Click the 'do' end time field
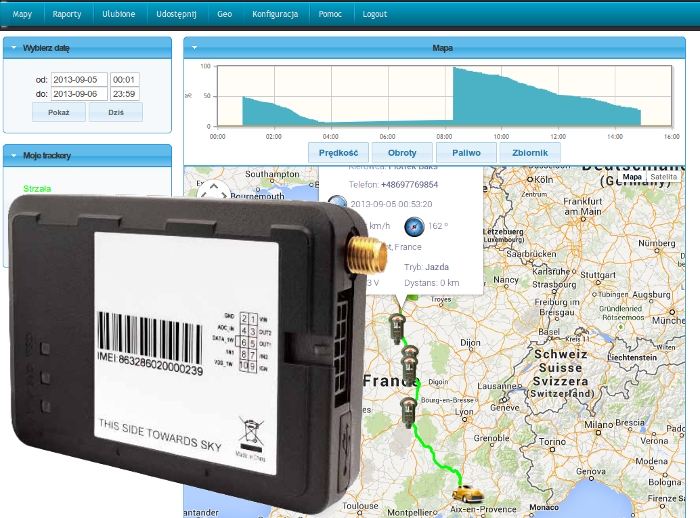 pyautogui.click(x=125, y=94)
